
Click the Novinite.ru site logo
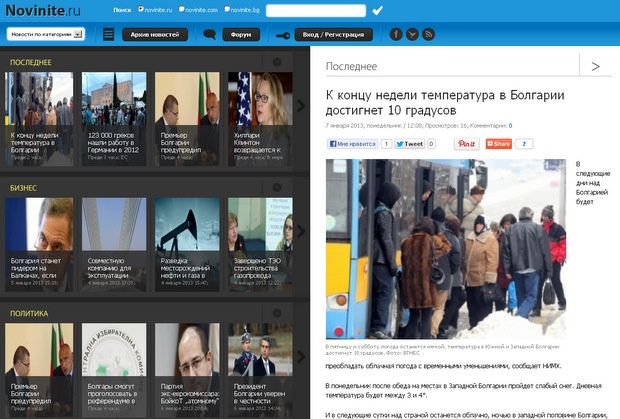[x=43, y=11]
